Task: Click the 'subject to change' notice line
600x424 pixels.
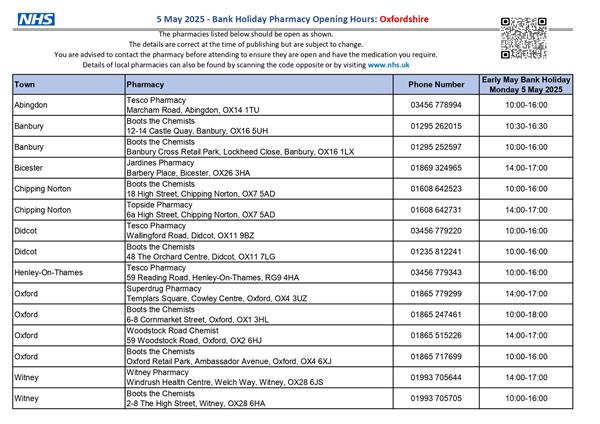Action: pyautogui.click(x=246, y=44)
